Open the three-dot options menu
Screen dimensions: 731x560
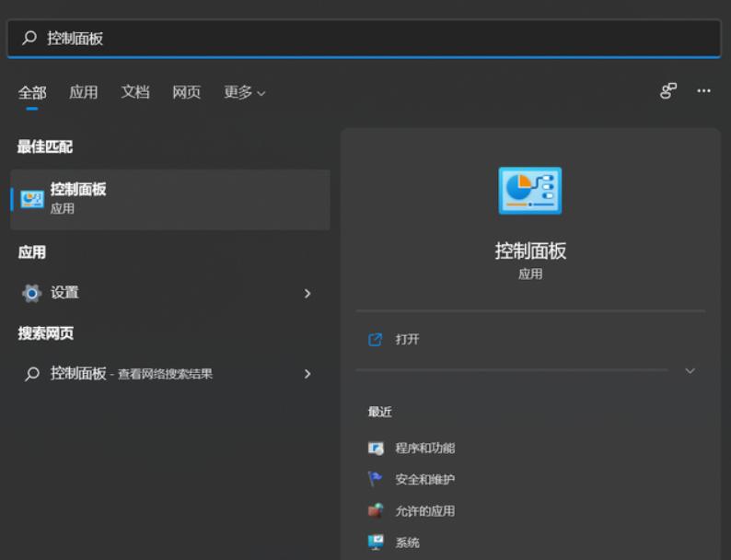[x=703, y=91]
